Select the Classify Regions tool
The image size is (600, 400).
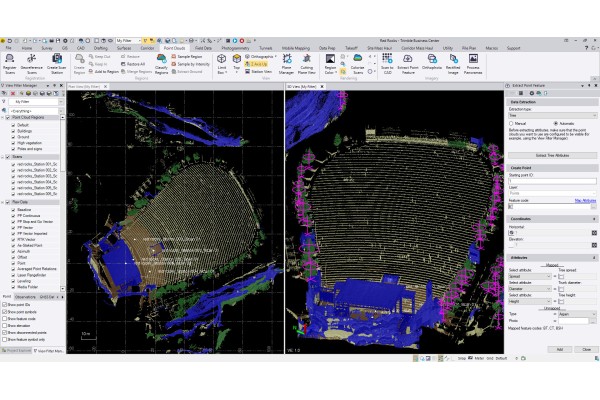click(x=160, y=63)
